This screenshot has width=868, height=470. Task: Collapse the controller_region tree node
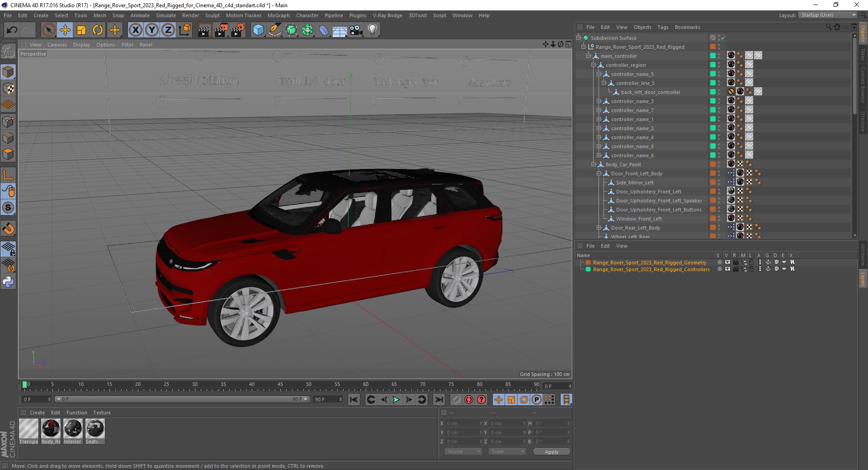pyautogui.click(x=594, y=65)
